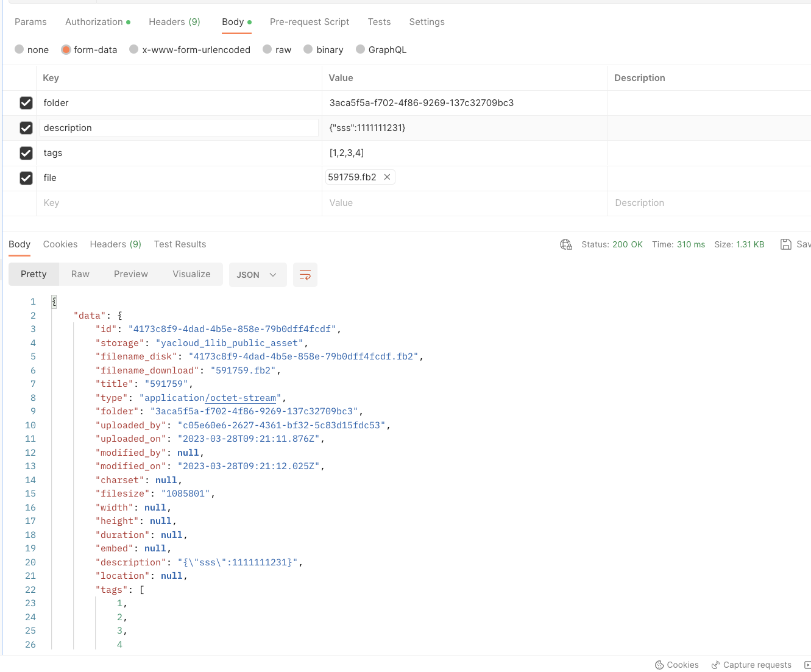Click the play icon in the bottom right corner
The image size is (811, 672).
[807, 665]
